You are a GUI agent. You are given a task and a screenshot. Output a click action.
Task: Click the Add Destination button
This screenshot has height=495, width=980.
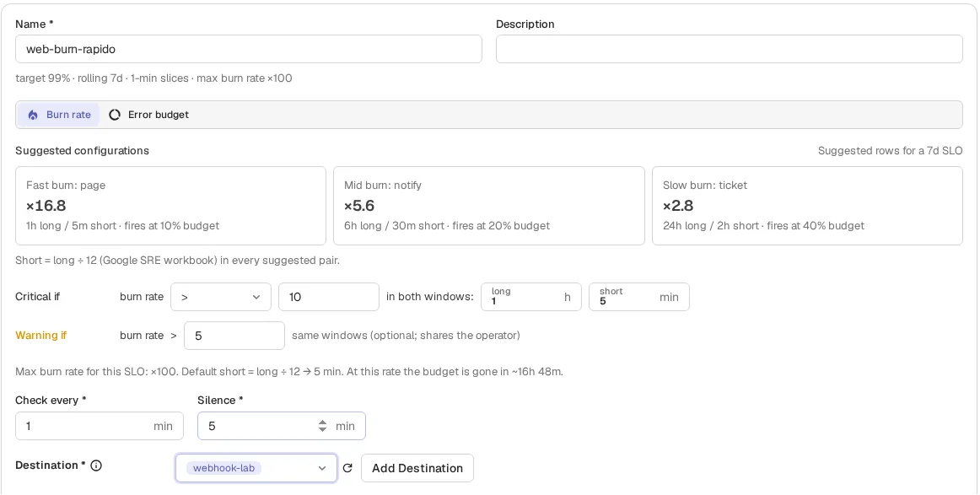417,468
